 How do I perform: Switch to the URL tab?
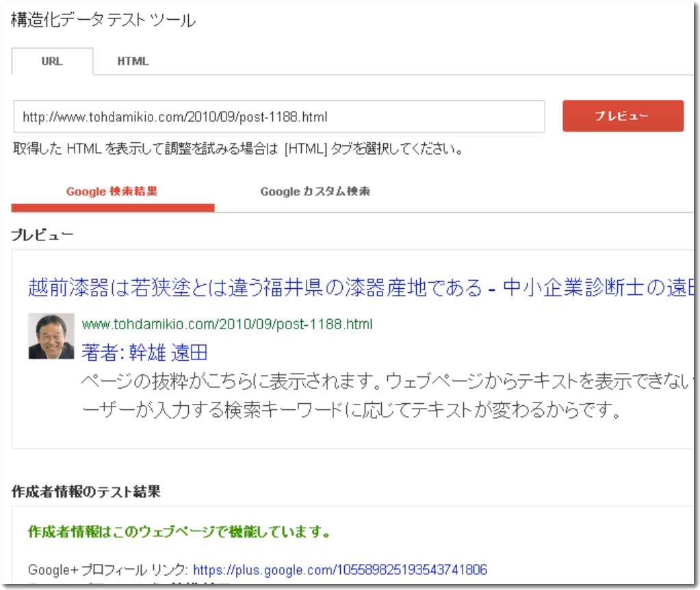pos(52,61)
